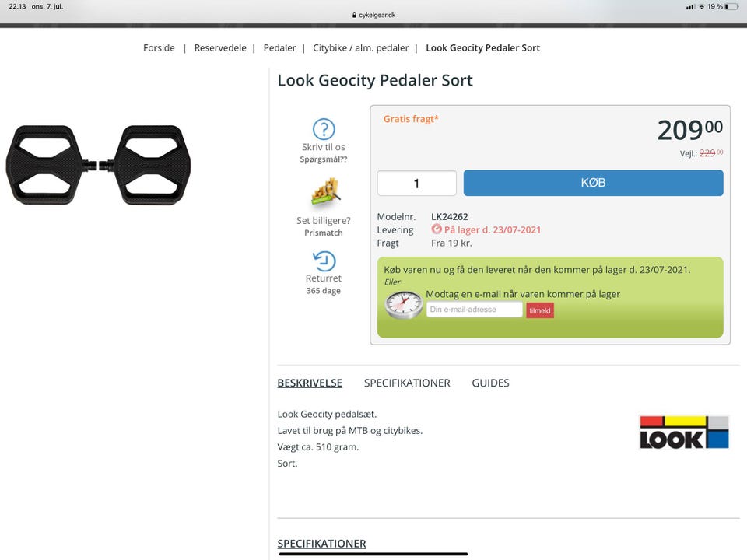The height and width of the screenshot is (560, 747).
Task: Focus the quantity field showing 1
Action: coord(417,184)
